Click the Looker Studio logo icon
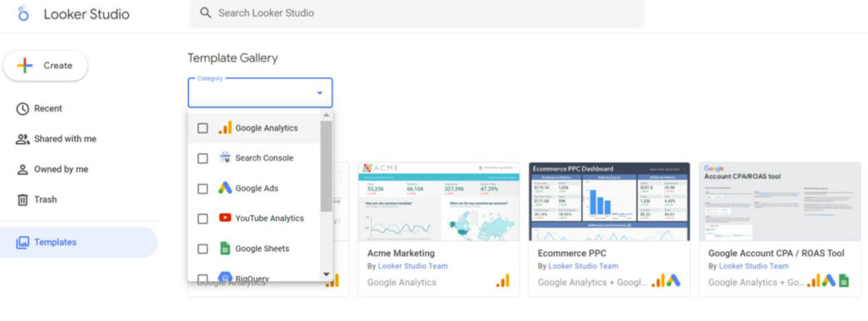Screen dimensions: 868x321 coord(23,14)
